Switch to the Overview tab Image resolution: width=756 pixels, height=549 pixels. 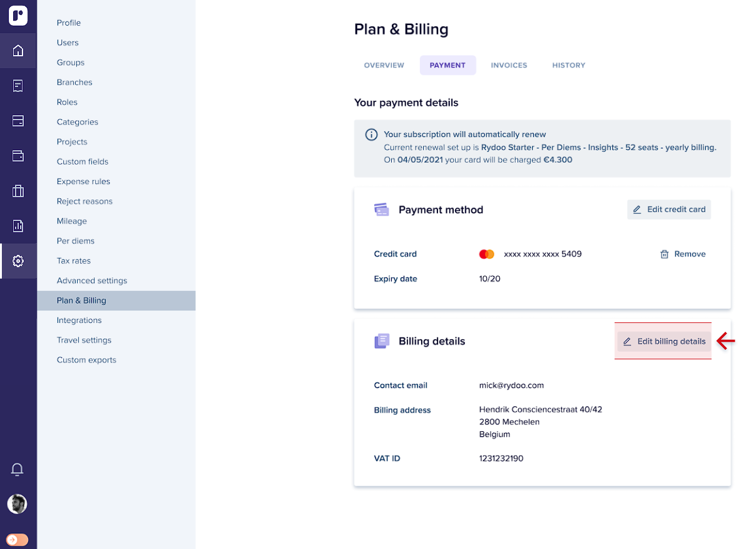(x=384, y=65)
